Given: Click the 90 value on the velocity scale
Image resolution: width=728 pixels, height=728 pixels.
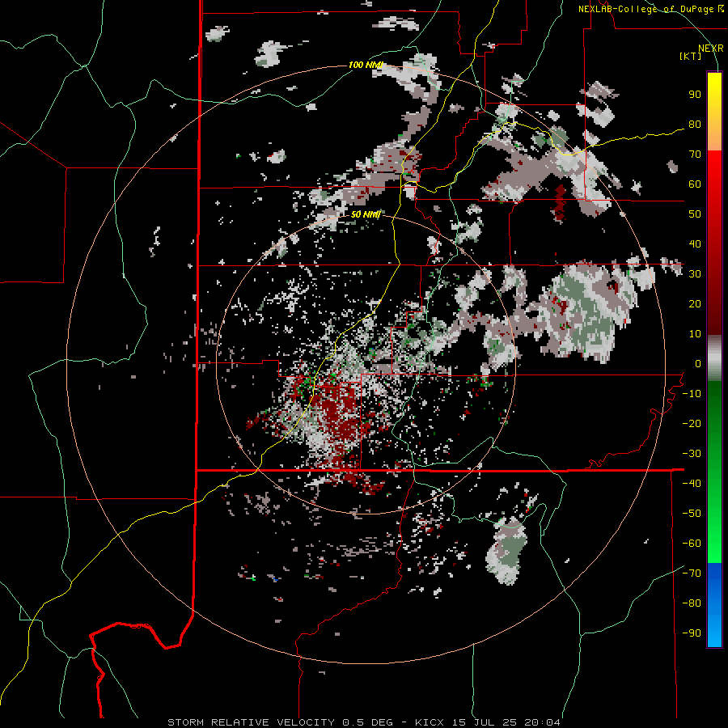Looking at the screenshot, I should coord(695,95).
